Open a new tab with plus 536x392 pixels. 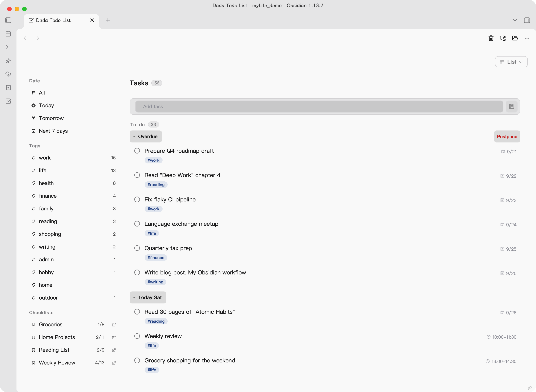click(x=108, y=20)
